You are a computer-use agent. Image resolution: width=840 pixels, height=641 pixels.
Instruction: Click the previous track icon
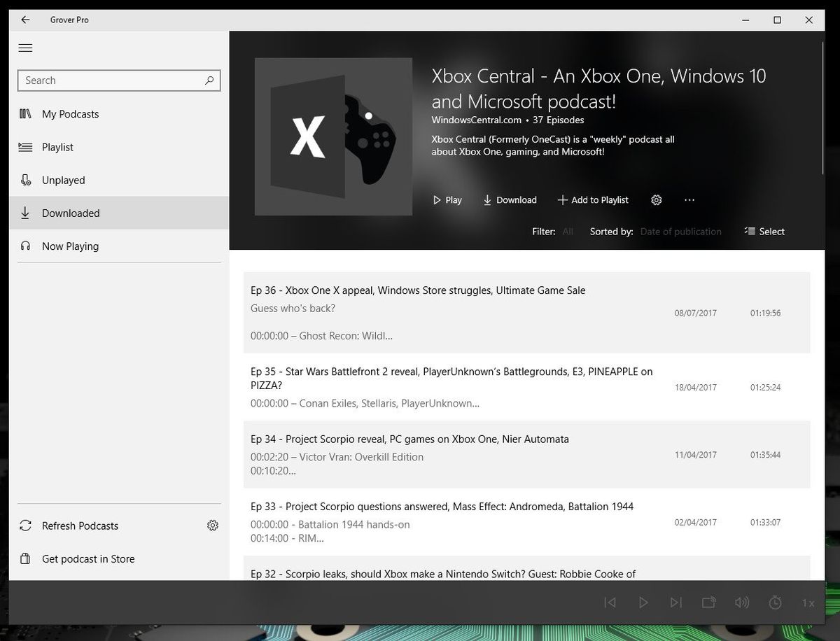(x=610, y=602)
